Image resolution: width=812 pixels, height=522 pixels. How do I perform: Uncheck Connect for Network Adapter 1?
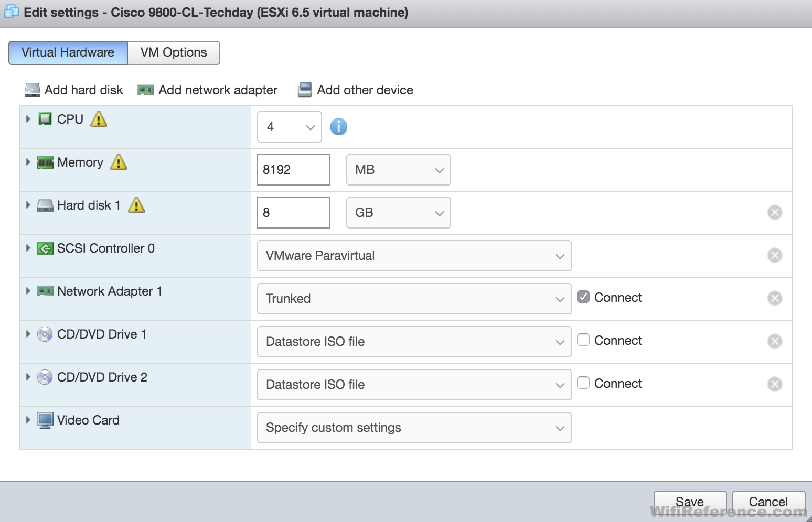pyautogui.click(x=583, y=297)
